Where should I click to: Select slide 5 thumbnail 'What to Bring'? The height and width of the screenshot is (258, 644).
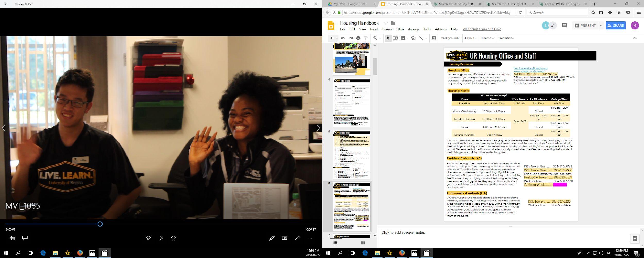[x=352, y=155]
